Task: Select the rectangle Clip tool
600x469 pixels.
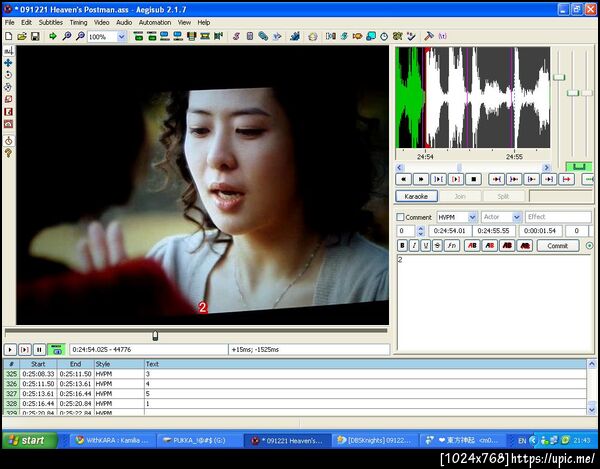Action: click(8, 111)
